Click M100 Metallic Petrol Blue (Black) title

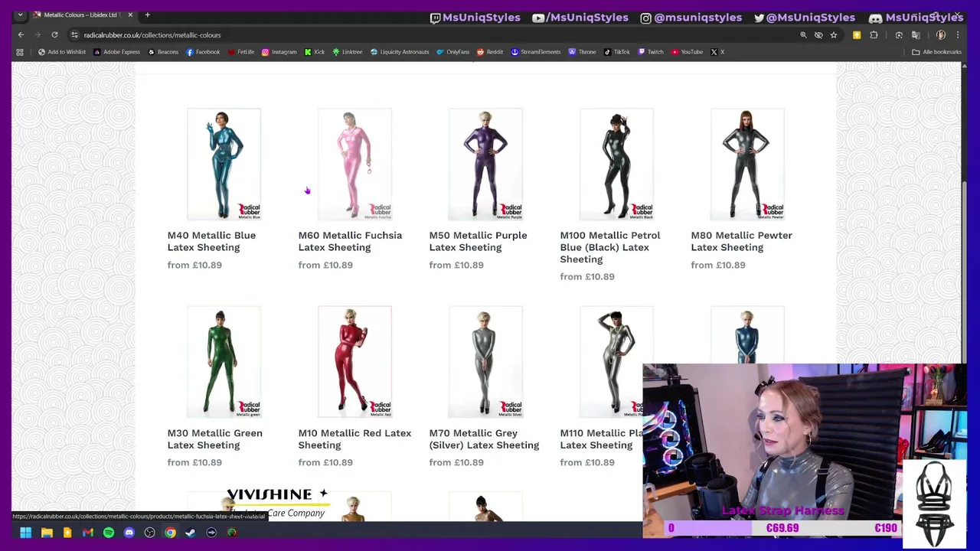[610, 247]
